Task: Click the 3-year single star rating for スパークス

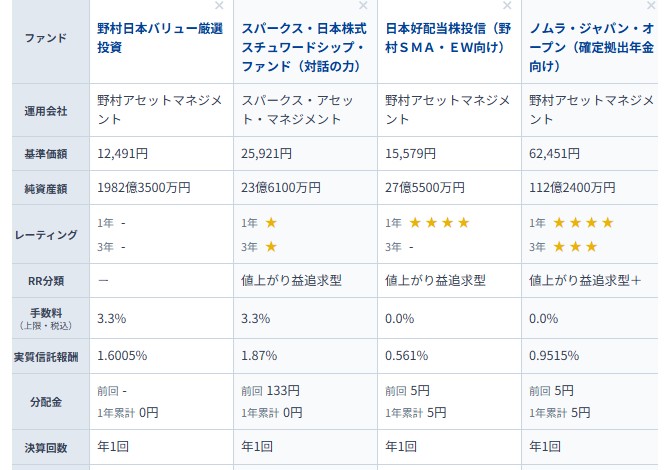Action: tap(271, 246)
